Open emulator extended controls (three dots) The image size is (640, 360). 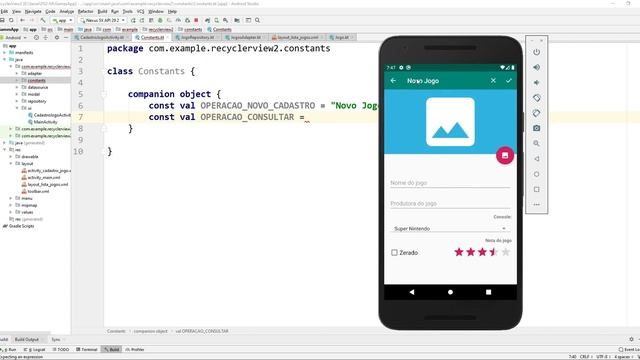click(536, 204)
